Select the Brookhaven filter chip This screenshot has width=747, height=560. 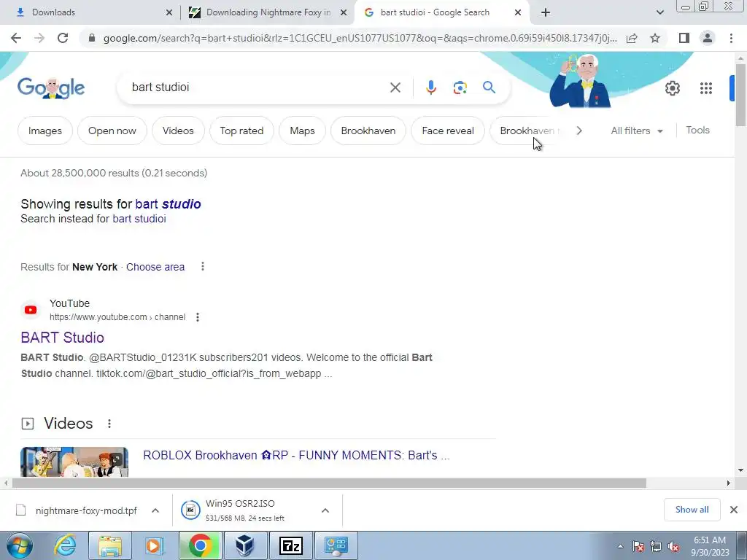[368, 131]
